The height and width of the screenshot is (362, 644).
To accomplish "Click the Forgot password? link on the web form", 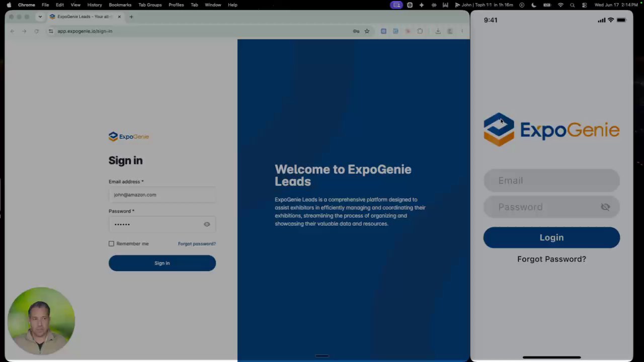I will [x=197, y=244].
